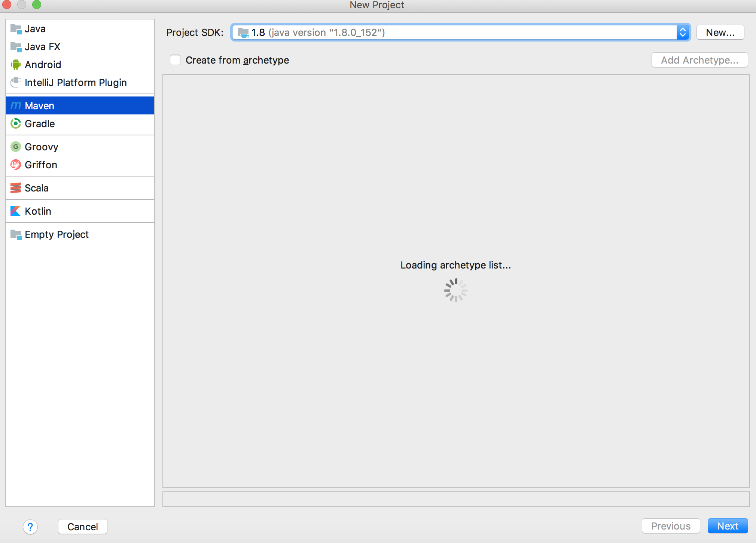Close the New Project window

tap(7, 4)
